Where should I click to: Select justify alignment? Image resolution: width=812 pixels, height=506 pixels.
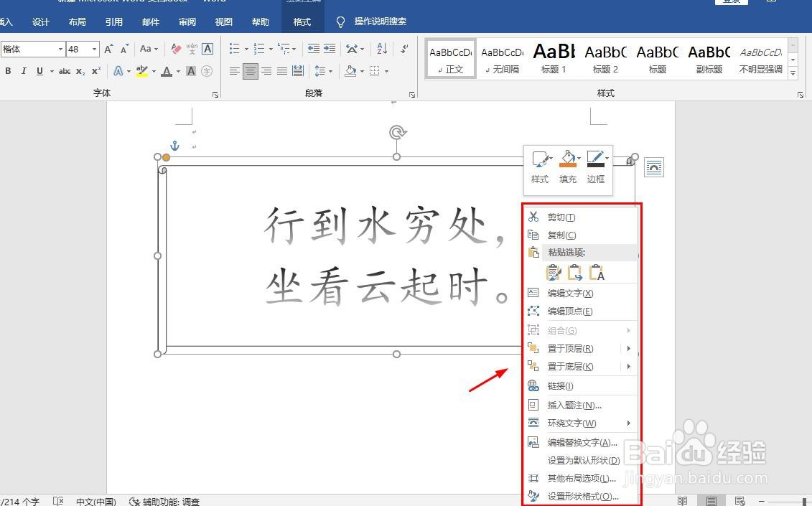tap(281, 71)
